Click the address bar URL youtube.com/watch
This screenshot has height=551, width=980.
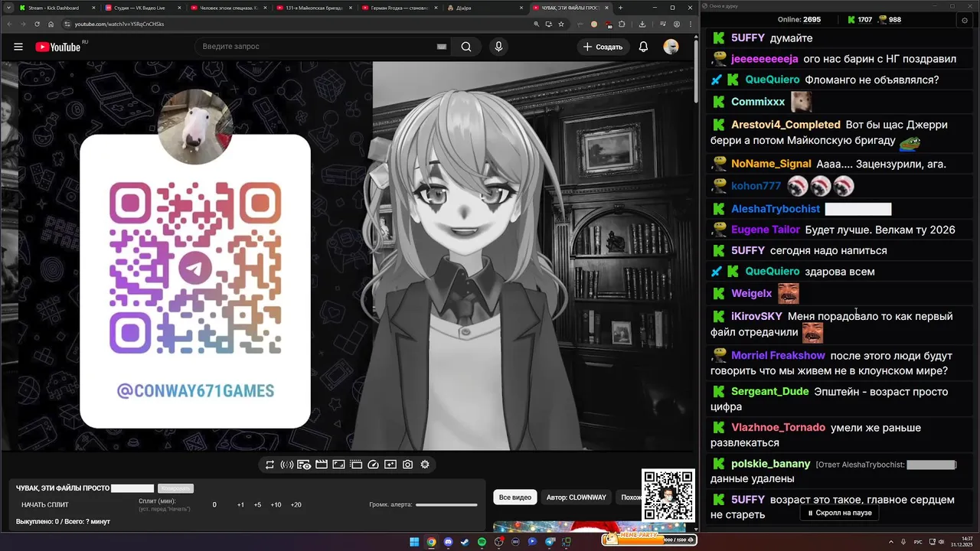pyautogui.click(x=119, y=24)
